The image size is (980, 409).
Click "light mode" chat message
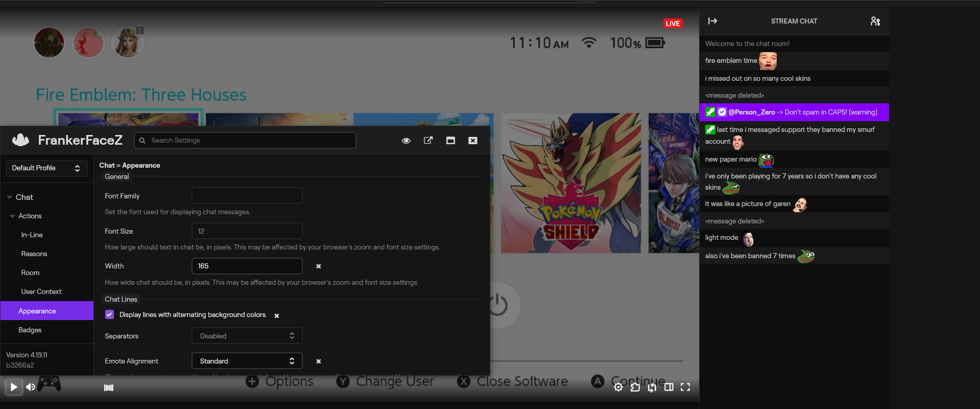[722, 238]
